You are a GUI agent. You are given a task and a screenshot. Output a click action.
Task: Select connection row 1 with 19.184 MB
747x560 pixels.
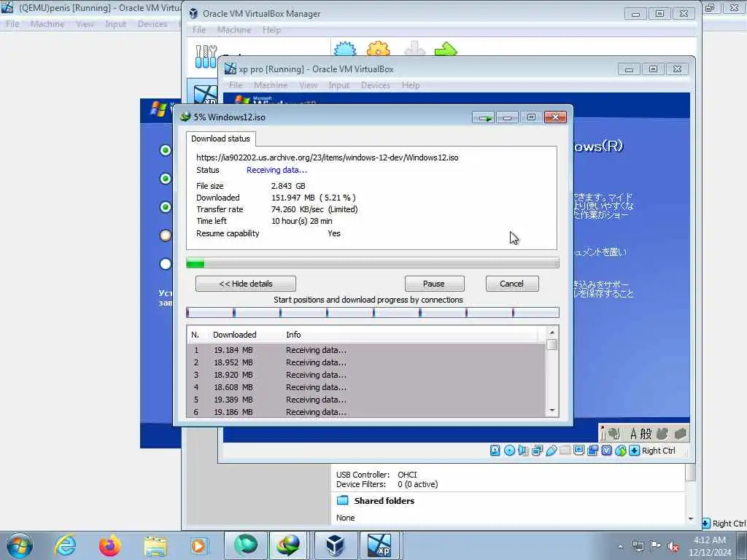tap(366, 350)
